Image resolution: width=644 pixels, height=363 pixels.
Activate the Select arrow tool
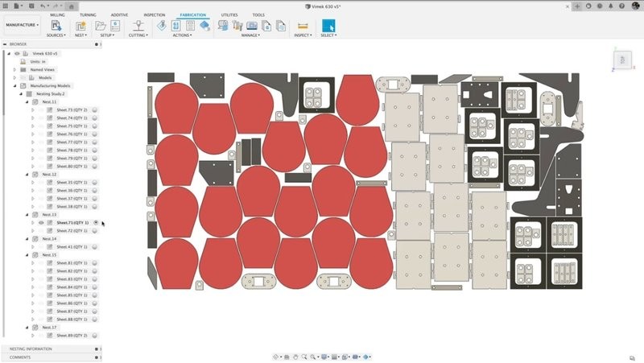[x=328, y=26]
